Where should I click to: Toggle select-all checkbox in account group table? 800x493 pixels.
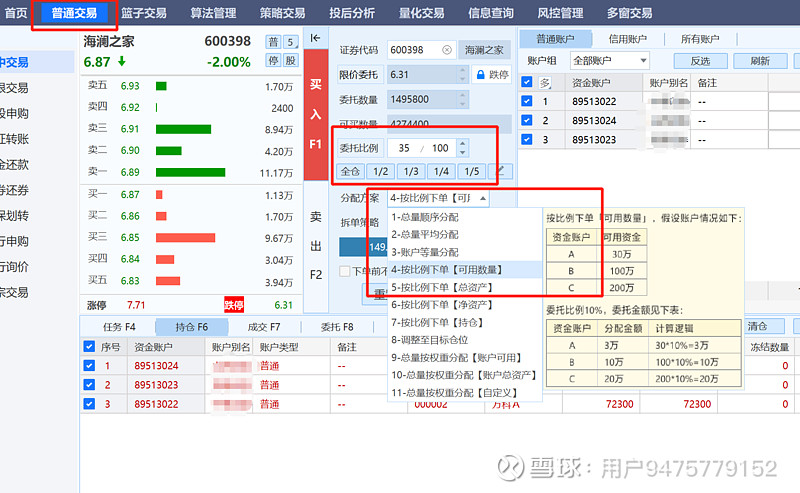tap(527, 82)
